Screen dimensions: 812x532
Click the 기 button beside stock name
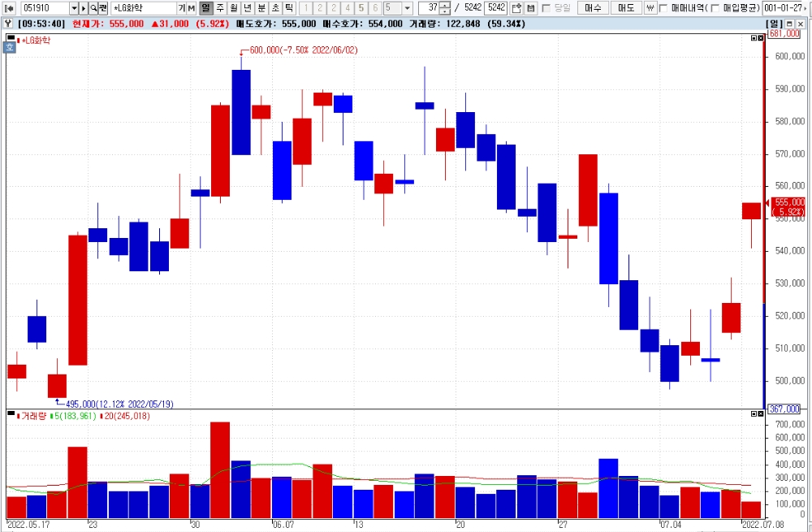click(x=181, y=8)
